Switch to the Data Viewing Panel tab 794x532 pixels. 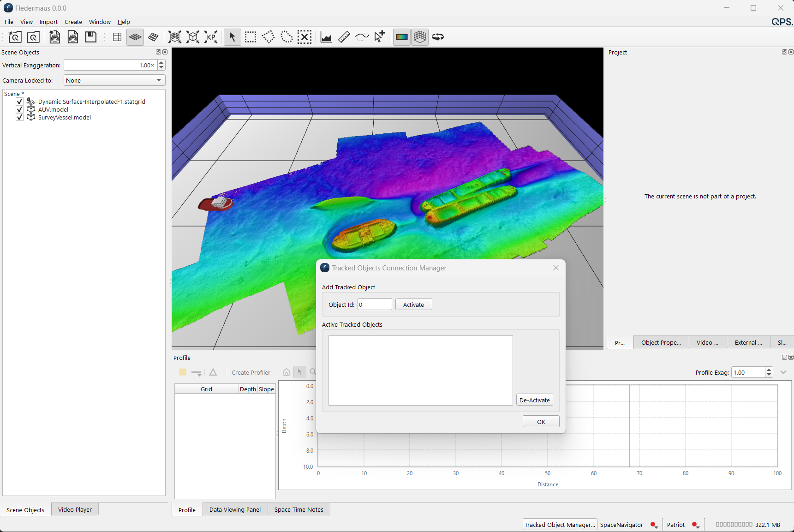point(235,510)
